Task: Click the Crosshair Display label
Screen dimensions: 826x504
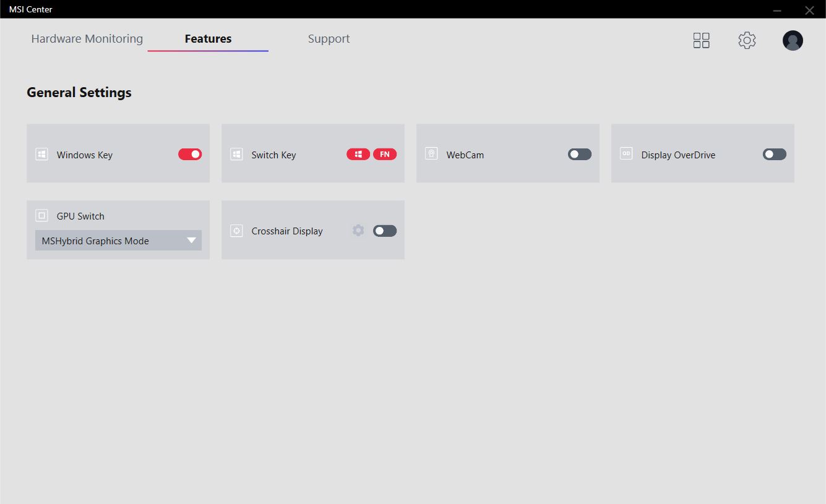Action: pos(287,231)
